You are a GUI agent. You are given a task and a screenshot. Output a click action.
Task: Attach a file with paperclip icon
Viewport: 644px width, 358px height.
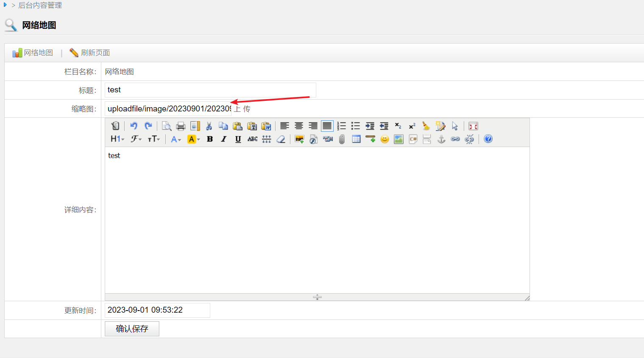click(x=342, y=139)
